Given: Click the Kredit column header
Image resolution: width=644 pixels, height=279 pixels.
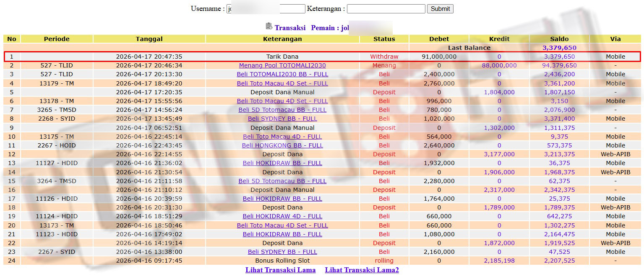Looking at the screenshot, I should [499, 39].
